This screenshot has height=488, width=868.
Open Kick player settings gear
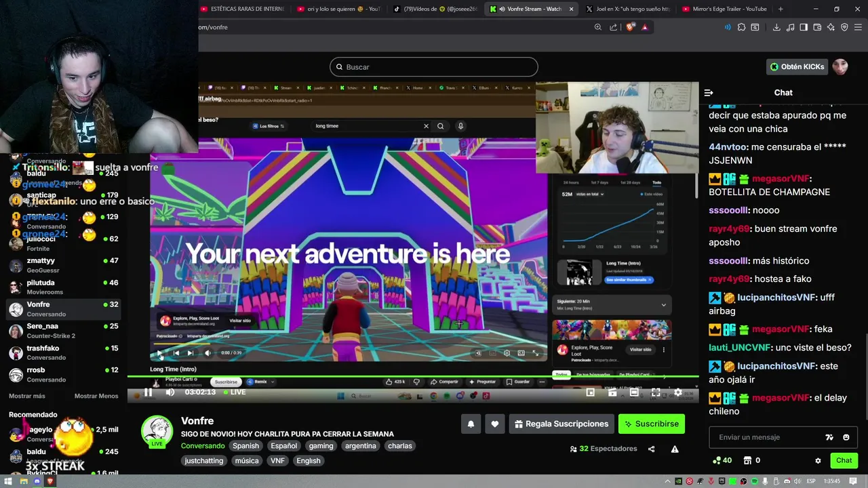[677, 392]
